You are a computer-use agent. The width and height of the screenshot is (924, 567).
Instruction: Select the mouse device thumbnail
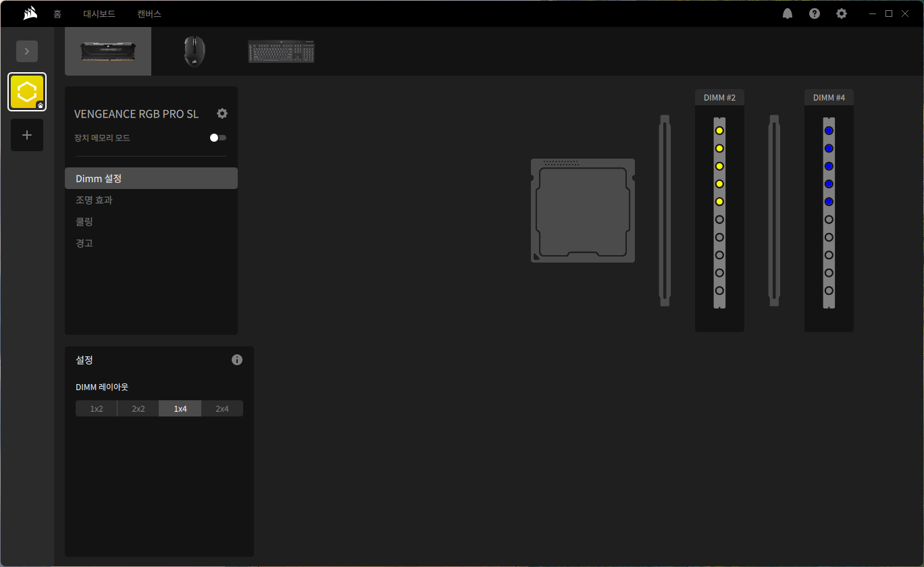(195, 51)
